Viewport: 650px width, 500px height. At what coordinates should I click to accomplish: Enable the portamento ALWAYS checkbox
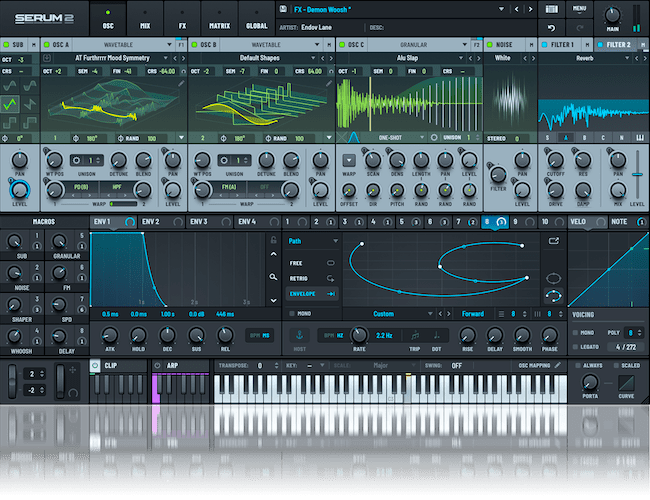point(577,365)
